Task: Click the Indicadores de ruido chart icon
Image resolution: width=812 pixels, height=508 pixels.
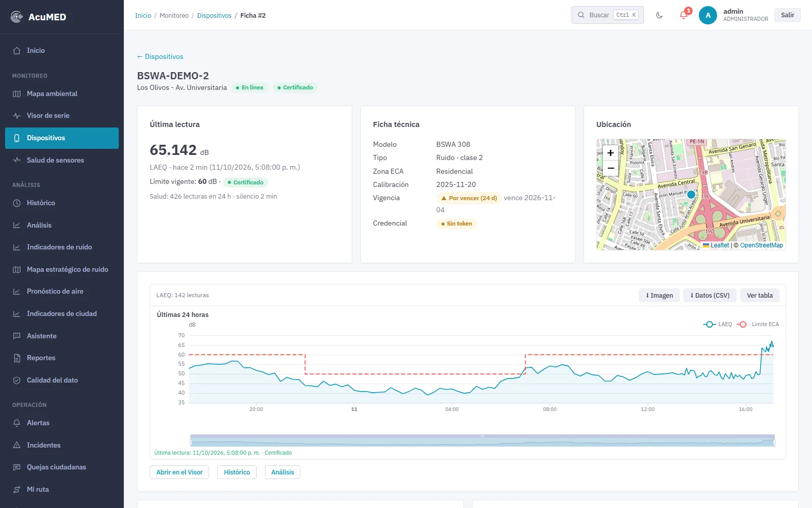Action: (17, 247)
